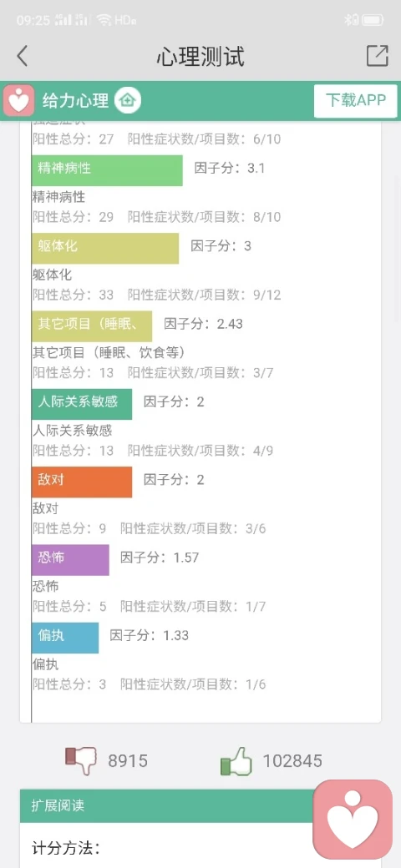
Task: Tap the orange 敌对 bar
Action: pos(82,482)
